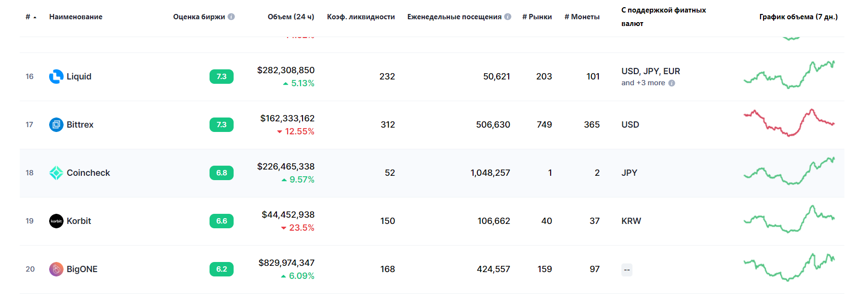Click Liquid's 'USD, JPY, EUR' fiat text
The height and width of the screenshot is (301, 868).
651,71
